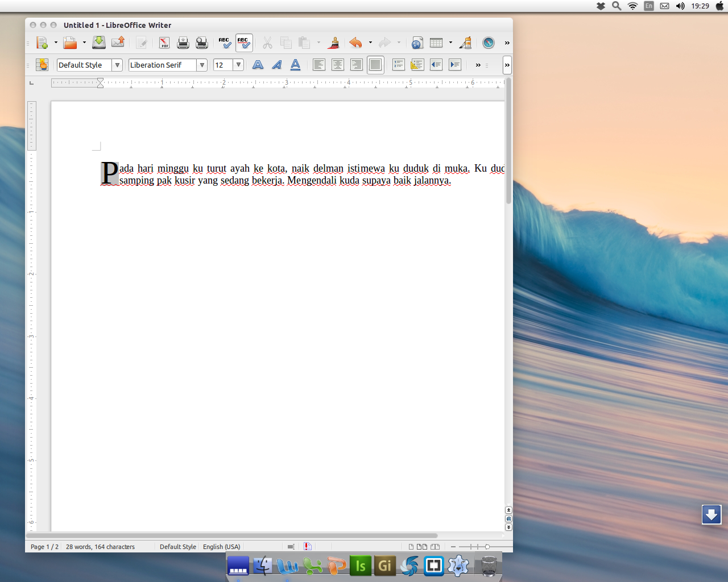Screen dimensions: 728x582
Task: Toggle automatic spellchecking on or off
Action: [243, 43]
